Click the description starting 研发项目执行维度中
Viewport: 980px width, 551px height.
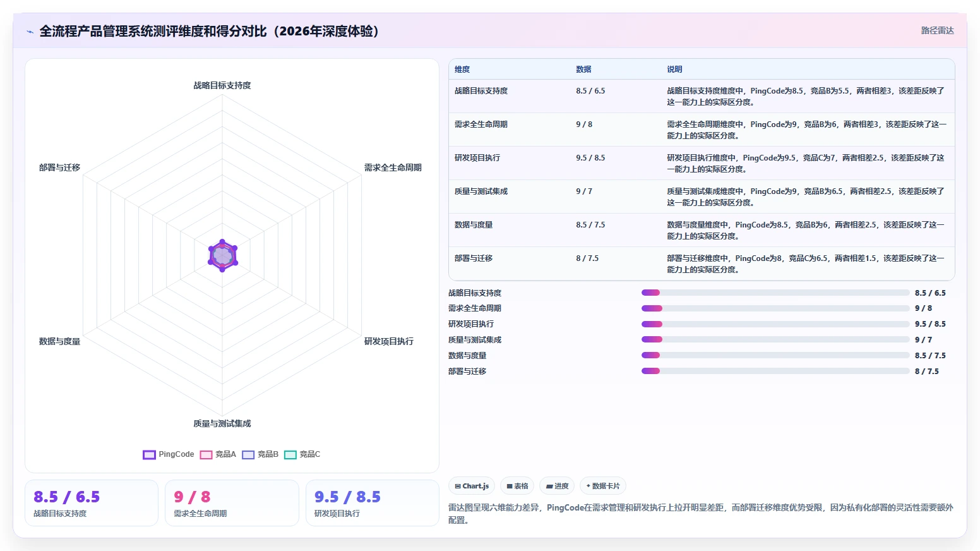click(x=806, y=164)
